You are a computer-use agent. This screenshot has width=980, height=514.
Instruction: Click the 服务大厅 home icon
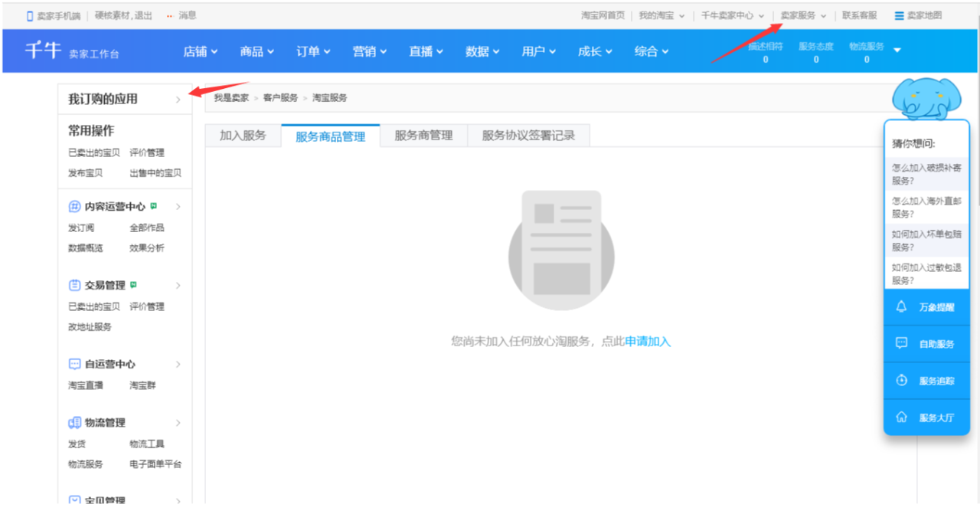[x=901, y=417]
